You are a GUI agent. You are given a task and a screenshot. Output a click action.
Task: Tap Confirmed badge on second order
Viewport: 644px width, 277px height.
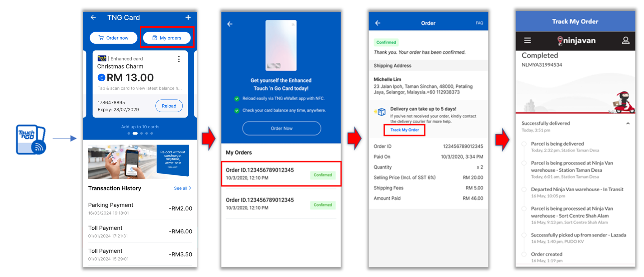[323, 205]
